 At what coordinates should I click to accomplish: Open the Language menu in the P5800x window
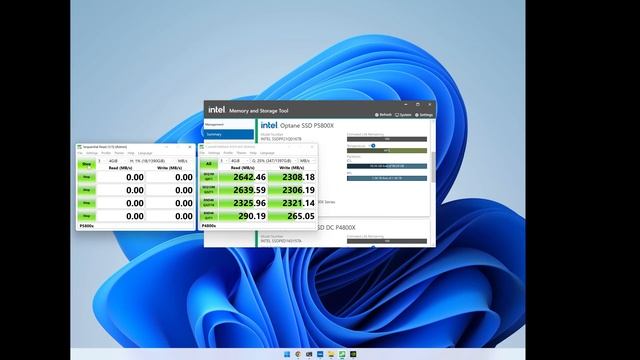point(145,153)
